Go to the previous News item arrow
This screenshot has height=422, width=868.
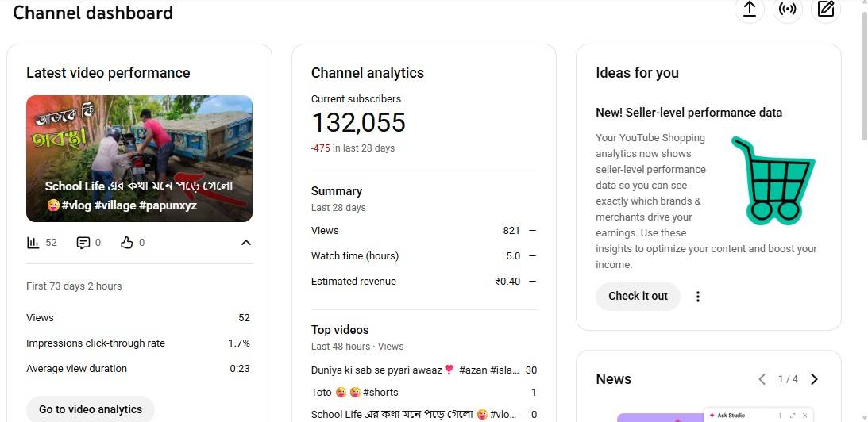coord(762,379)
